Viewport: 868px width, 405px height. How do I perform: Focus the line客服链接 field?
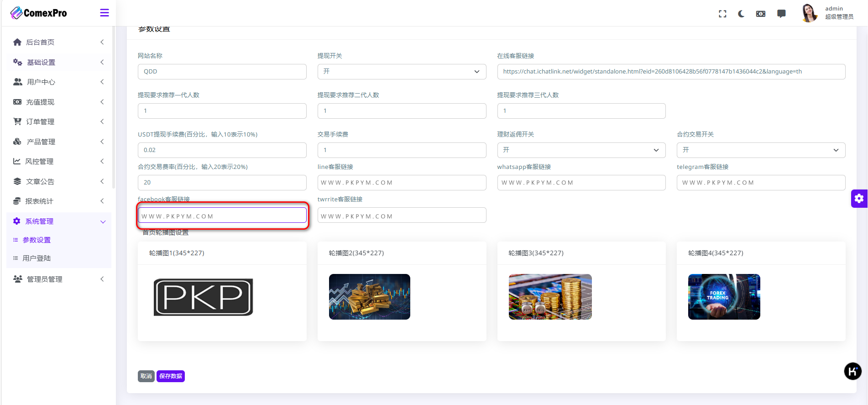pyautogui.click(x=402, y=183)
